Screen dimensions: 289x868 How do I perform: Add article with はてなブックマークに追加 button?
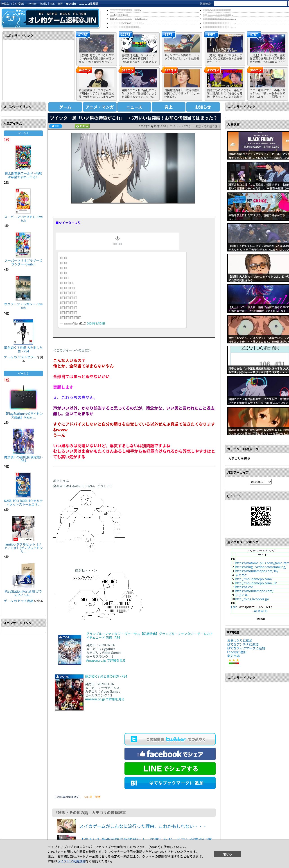pyautogui.click(x=170, y=783)
